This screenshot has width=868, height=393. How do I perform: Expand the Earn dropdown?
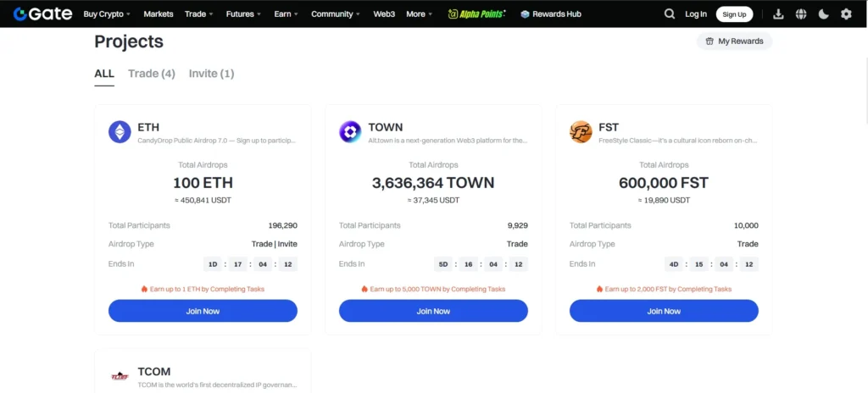tap(286, 14)
